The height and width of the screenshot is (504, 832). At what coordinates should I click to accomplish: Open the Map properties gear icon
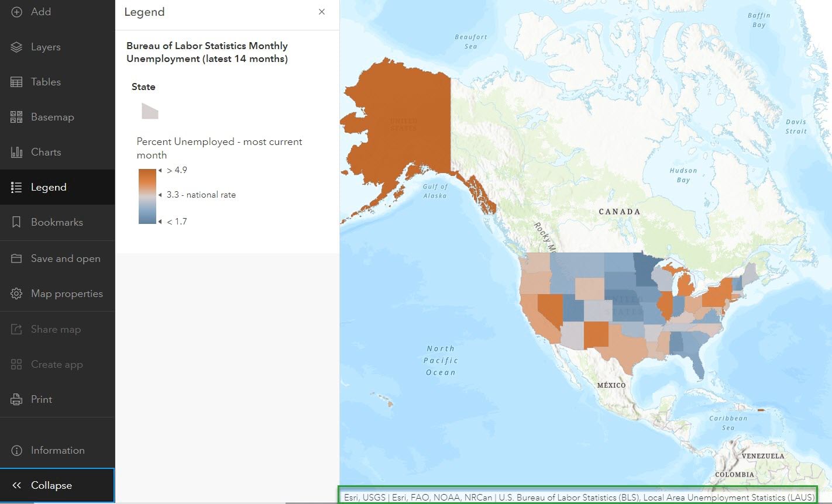pyautogui.click(x=16, y=294)
